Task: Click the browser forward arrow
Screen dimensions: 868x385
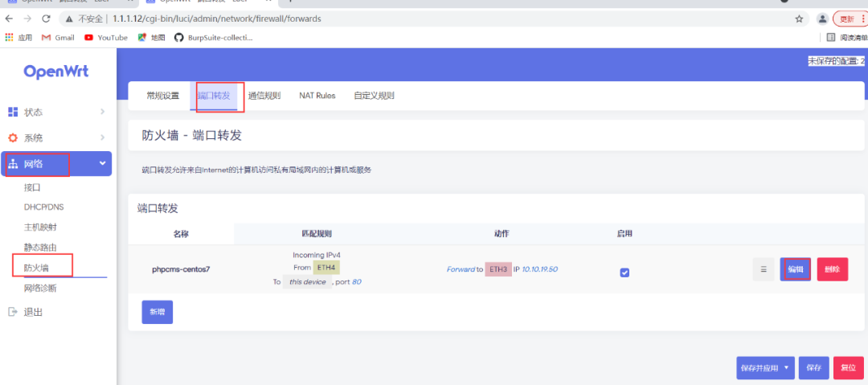Action: pos(27,18)
